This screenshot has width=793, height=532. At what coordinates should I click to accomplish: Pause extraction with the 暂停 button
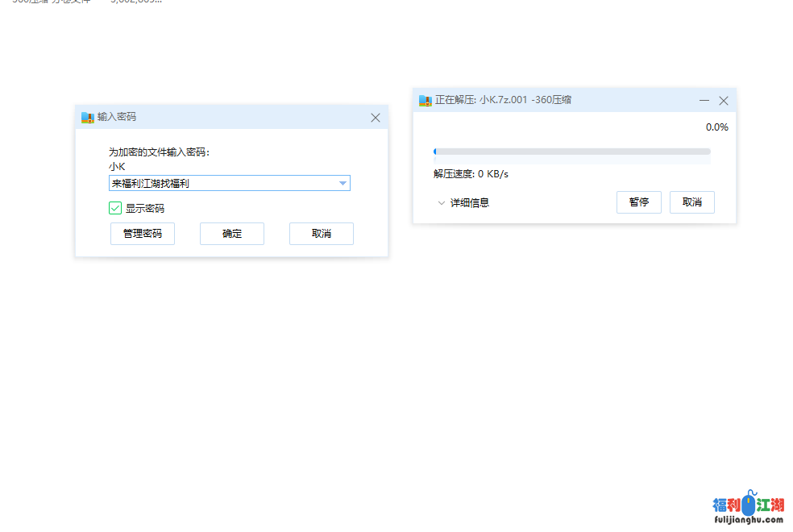point(638,202)
